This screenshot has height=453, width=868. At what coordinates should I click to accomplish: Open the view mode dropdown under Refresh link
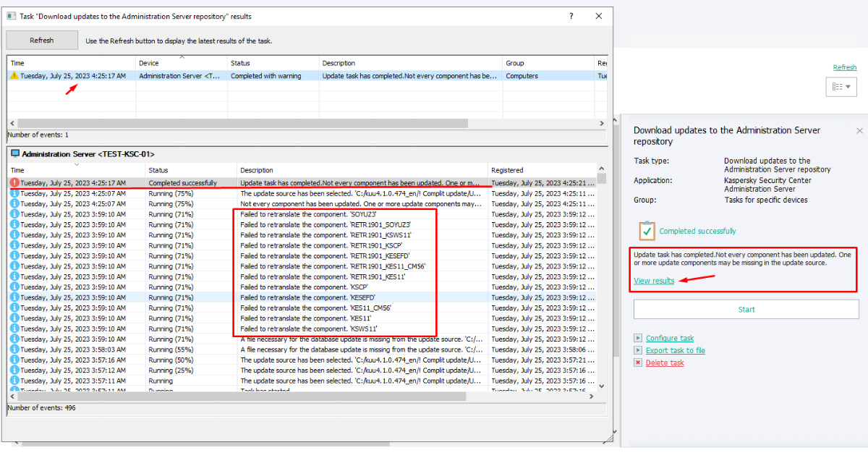pyautogui.click(x=841, y=87)
